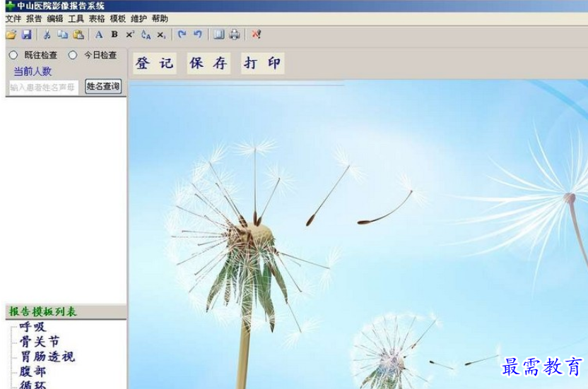This screenshot has height=389, width=588.
Task: Click the 打印 button
Action: 262,63
